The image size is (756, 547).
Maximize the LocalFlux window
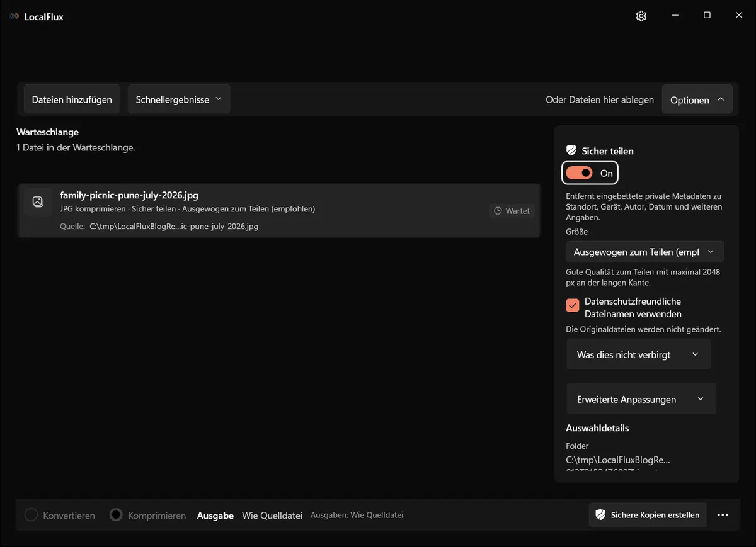coord(707,16)
